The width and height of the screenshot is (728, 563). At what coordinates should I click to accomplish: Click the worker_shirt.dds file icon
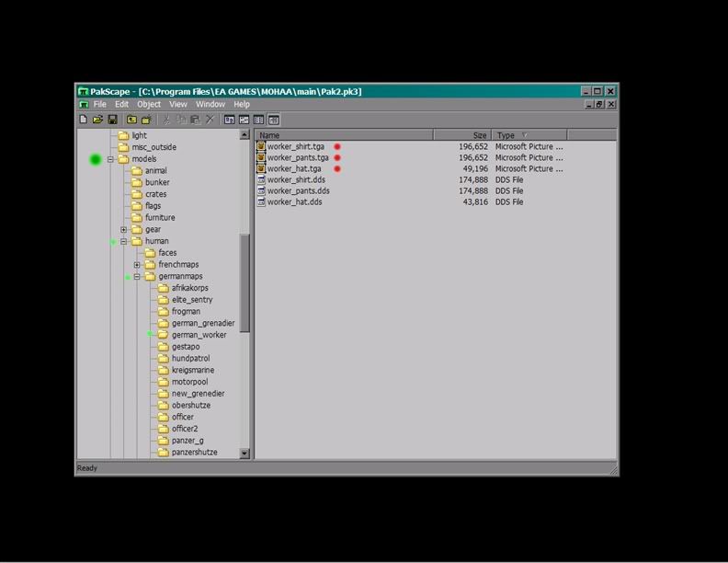pos(261,179)
